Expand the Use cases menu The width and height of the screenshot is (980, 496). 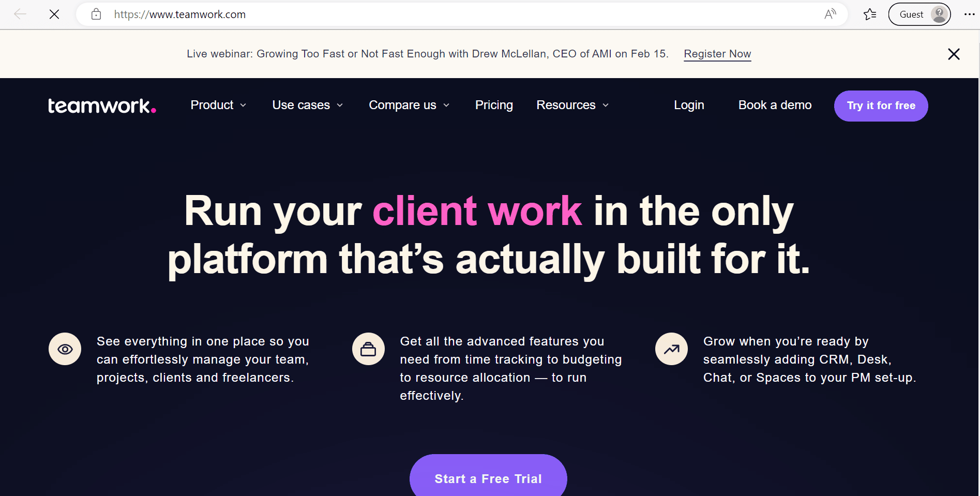click(x=308, y=105)
